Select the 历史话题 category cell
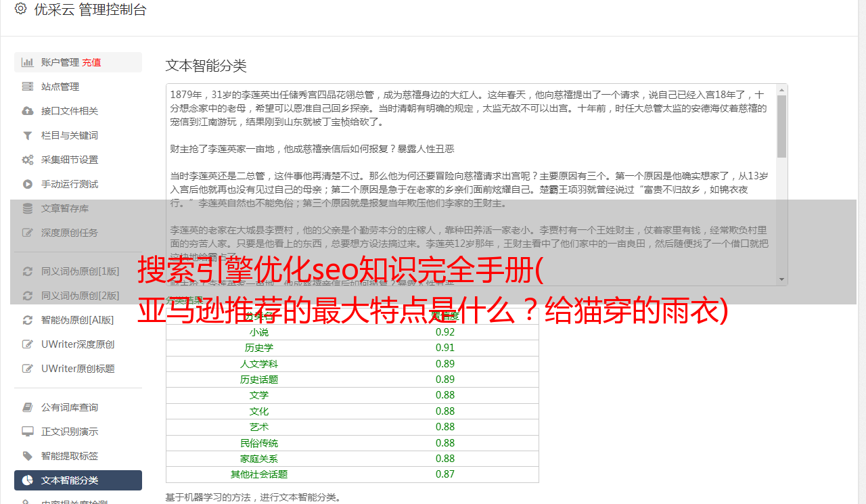 pos(259,380)
